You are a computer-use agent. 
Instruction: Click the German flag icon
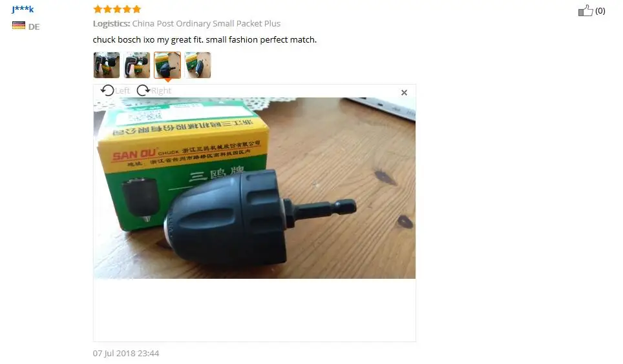click(19, 25)
